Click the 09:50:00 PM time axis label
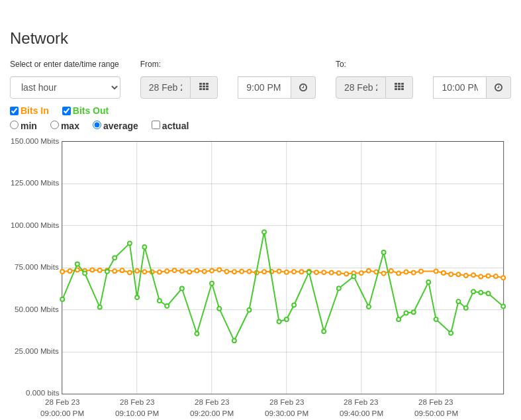The width and height of the screenshot is (521, 420). tap(436, 413)
